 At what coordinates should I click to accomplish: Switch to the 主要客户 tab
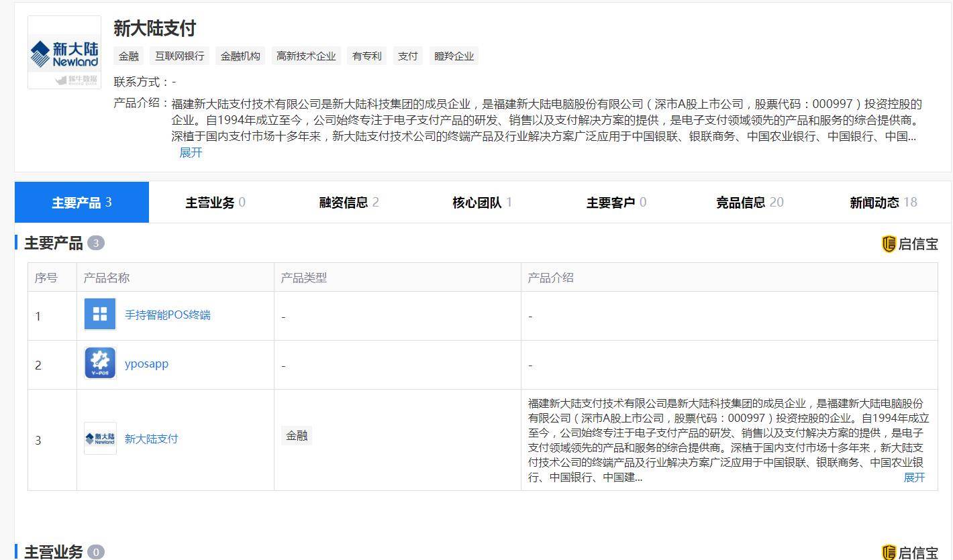[x=616, y=202]
